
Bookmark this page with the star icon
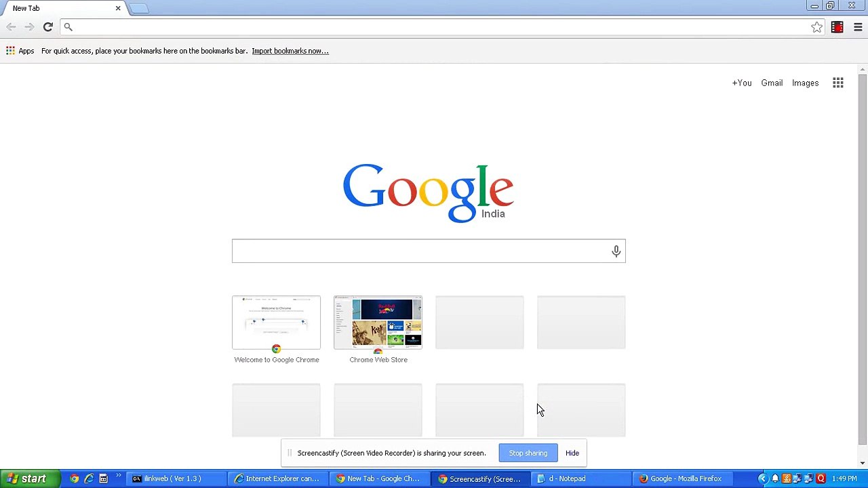[816, 27]
